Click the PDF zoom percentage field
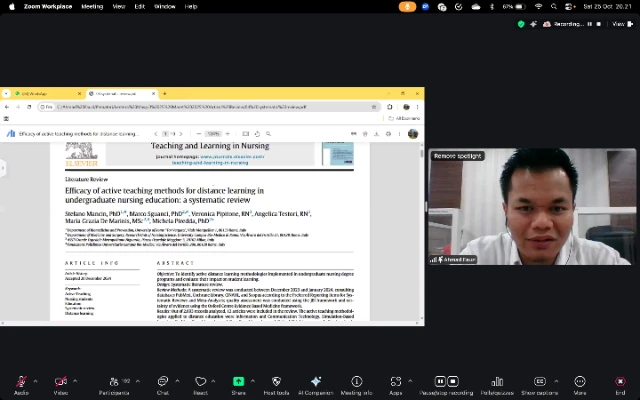The height and width of the screenshot is (400, 640). 214,133
